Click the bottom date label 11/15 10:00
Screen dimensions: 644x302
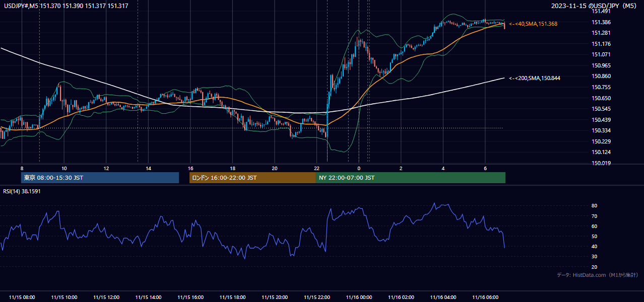point(64,297)
